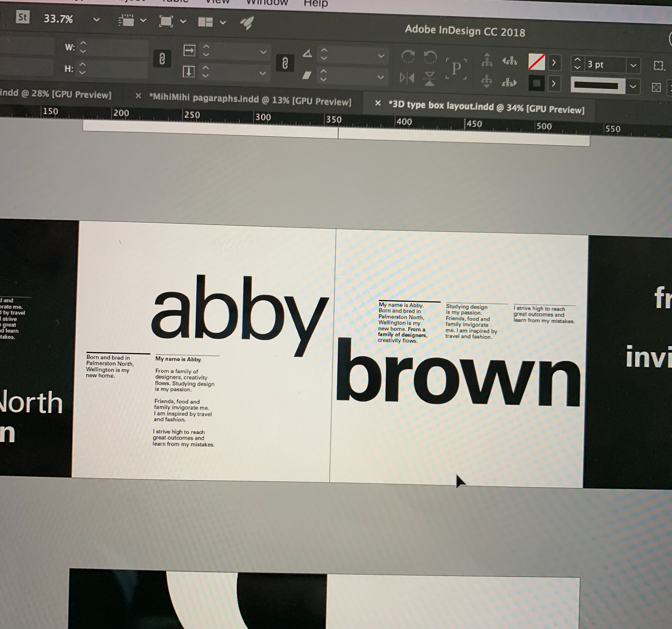The image size is (672, 629).
Task: Click the Select Container icon
Action: pyautogui.click(x=487, y=60)
